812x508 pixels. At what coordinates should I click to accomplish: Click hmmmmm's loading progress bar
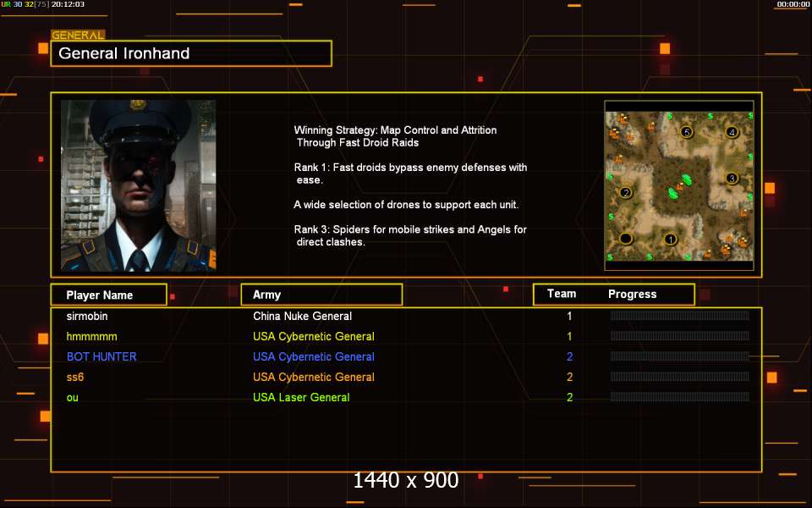[x=679, y=336]
